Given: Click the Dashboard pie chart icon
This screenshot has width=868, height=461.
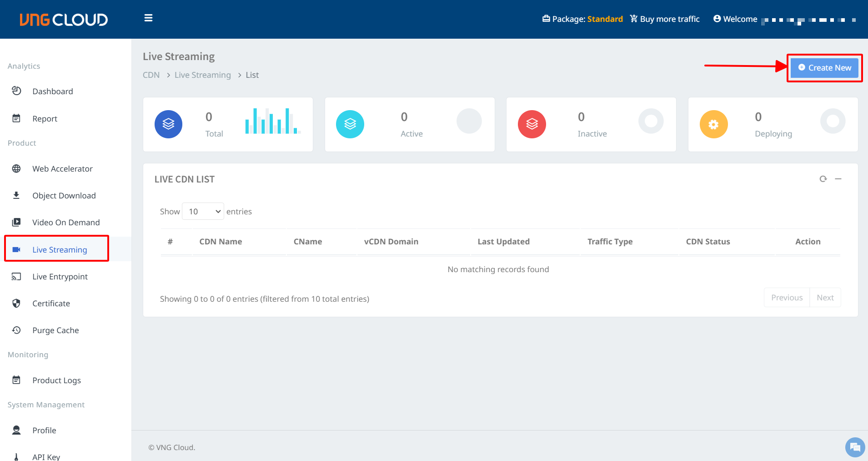Looking at the screenshot, I should point(16,91).
